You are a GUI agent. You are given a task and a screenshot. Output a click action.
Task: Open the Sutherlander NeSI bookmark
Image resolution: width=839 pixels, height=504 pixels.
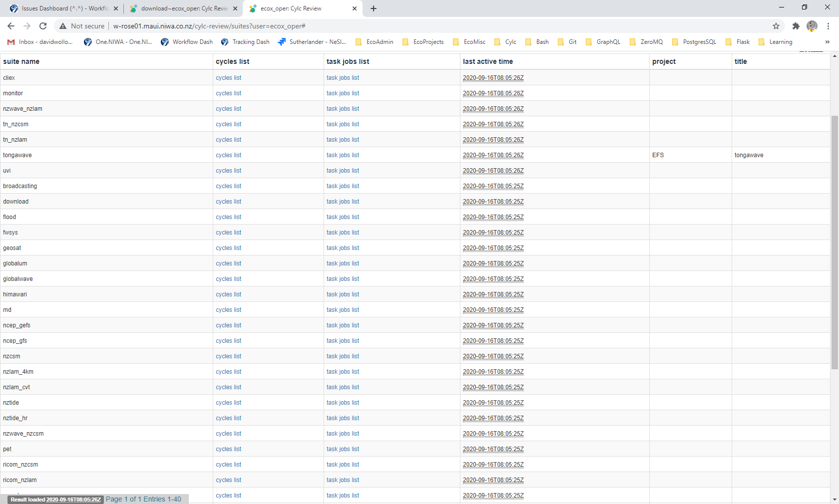point(312,42)
